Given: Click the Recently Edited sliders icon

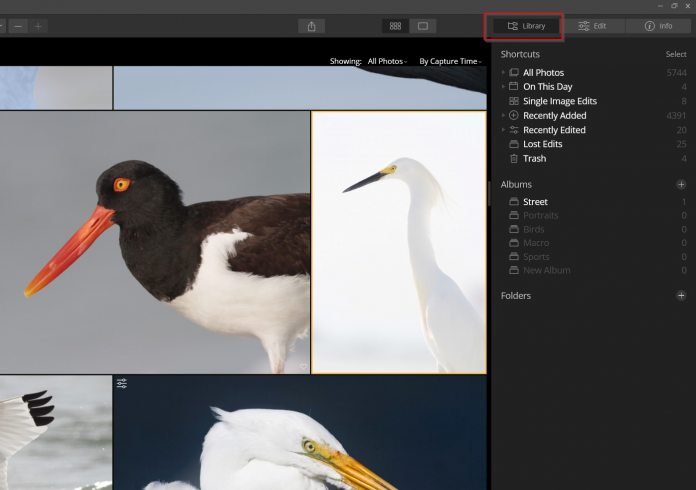Looking at the screenshot, I should point(514,130).
